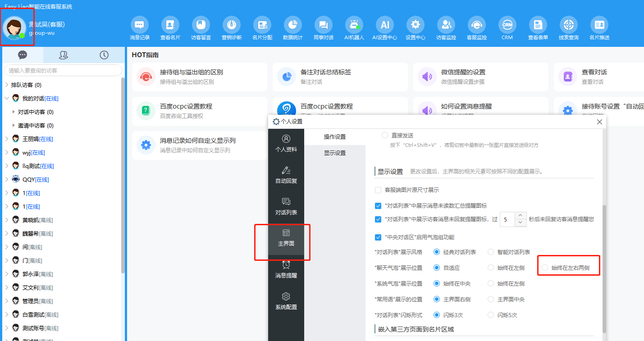This screenshot has height=341, width=644.
Task: Open 微信提醒的设置 guide card
Action: pos(481,77)
